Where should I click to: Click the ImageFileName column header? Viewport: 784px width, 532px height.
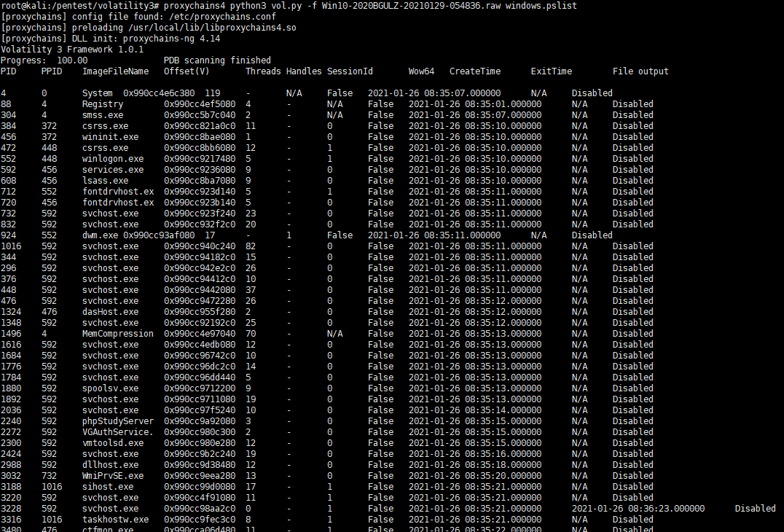[115, 71]
